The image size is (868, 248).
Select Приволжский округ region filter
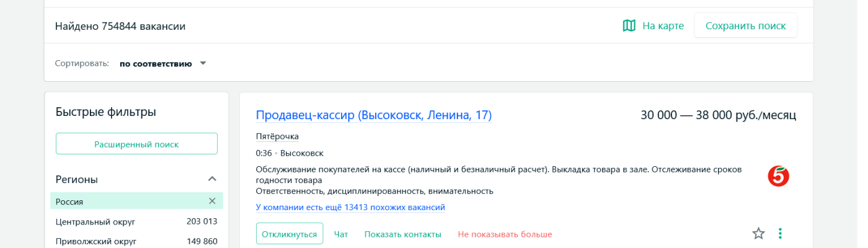point(96,241)
